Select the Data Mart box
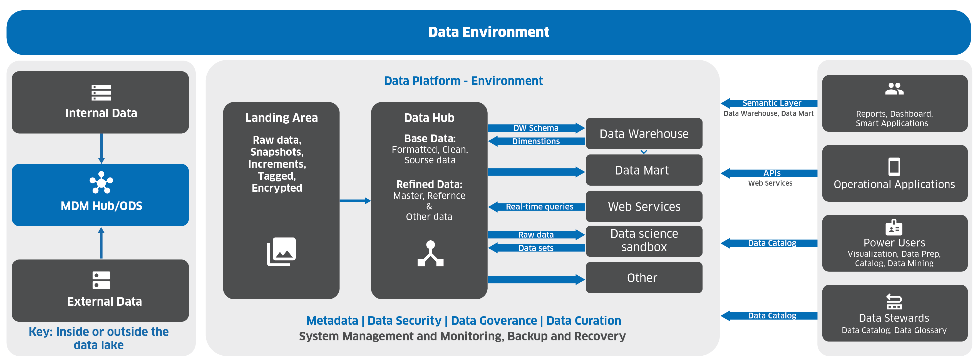980x364 pixels. point(644,170)
